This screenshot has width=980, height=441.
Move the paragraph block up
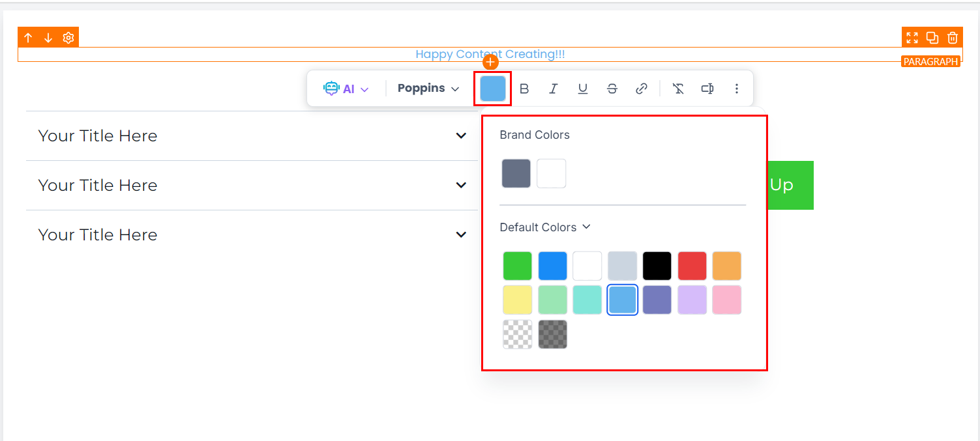tap(28, 38)
